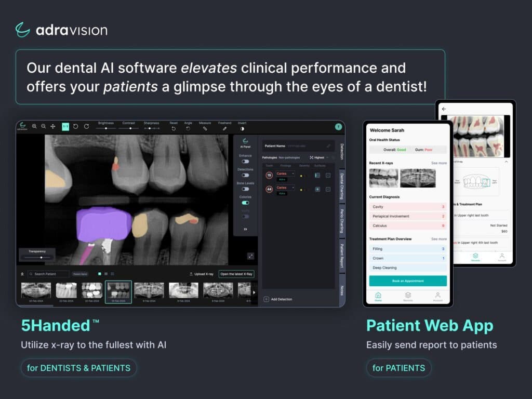Screen dimensions: 532x399
Task: Toggle the Detections switch
Action: pyautogui.click(x=245, y=175)
